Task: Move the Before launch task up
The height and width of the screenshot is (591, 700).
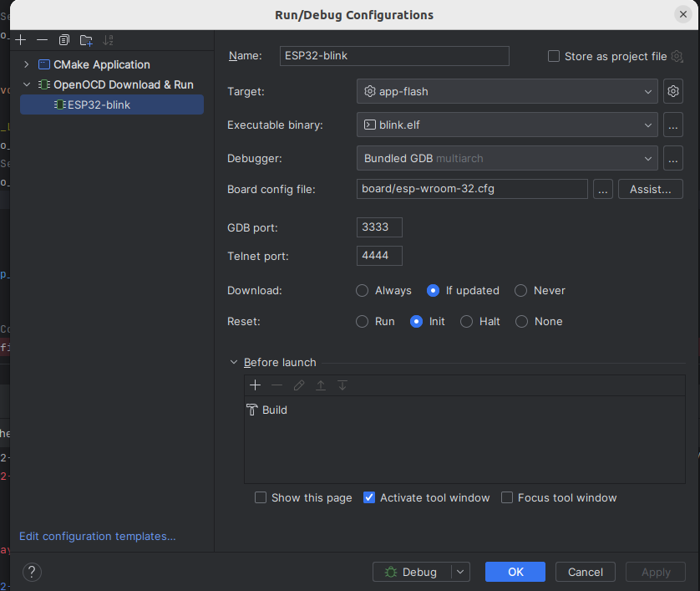Action: coord(321,385)
